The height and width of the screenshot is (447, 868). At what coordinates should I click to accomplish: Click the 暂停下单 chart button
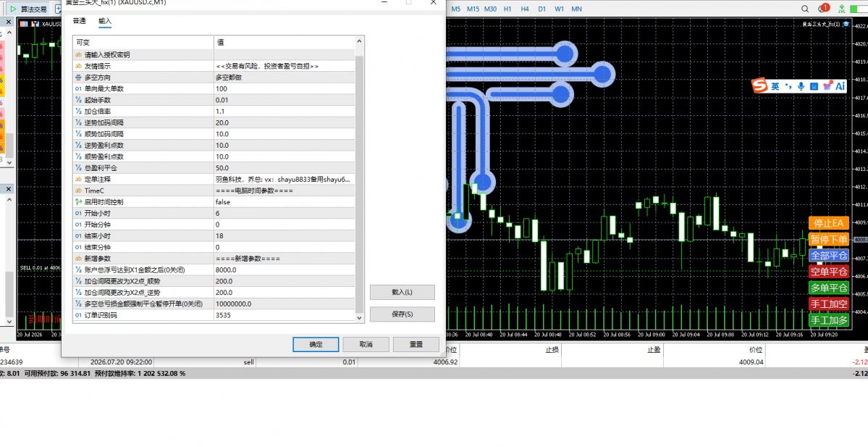coord(829,239)
